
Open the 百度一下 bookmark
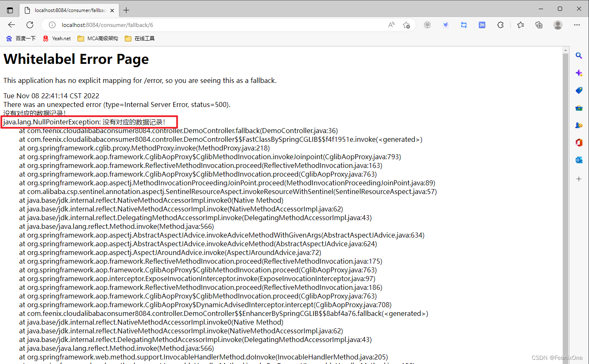pyautogui.click(x=21, y=39)
